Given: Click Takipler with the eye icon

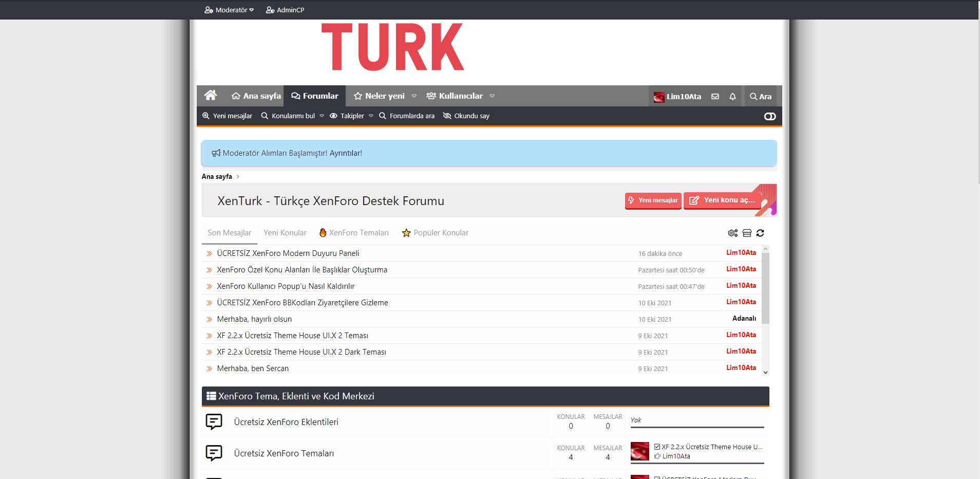Looking at the screenshot, I should point(347,116).
